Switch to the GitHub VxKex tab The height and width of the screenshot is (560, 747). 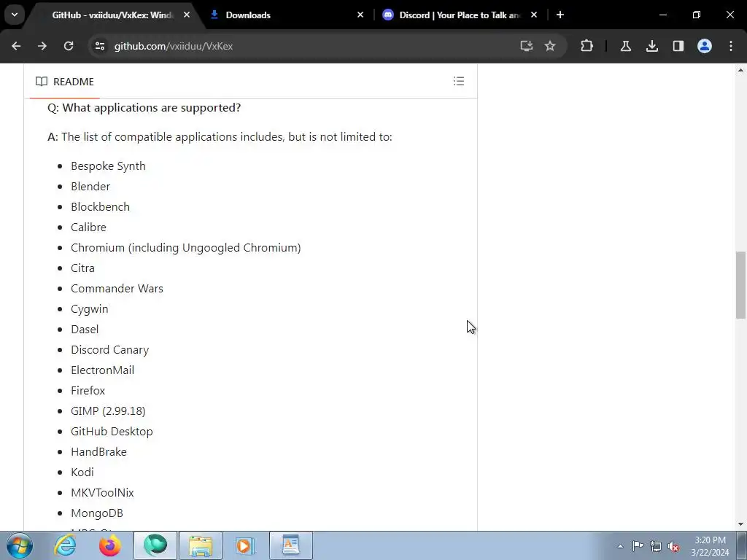112,15
